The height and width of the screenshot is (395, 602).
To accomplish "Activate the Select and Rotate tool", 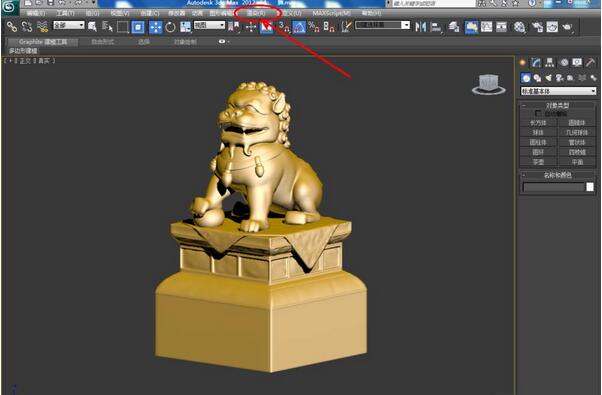I will point(170,27).
